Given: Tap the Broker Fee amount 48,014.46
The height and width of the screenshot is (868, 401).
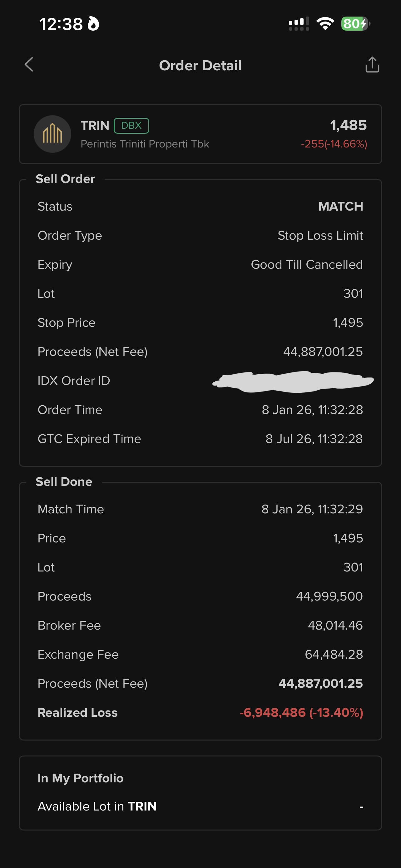Looking at the screenshot, I should click(x=335, y=626).
